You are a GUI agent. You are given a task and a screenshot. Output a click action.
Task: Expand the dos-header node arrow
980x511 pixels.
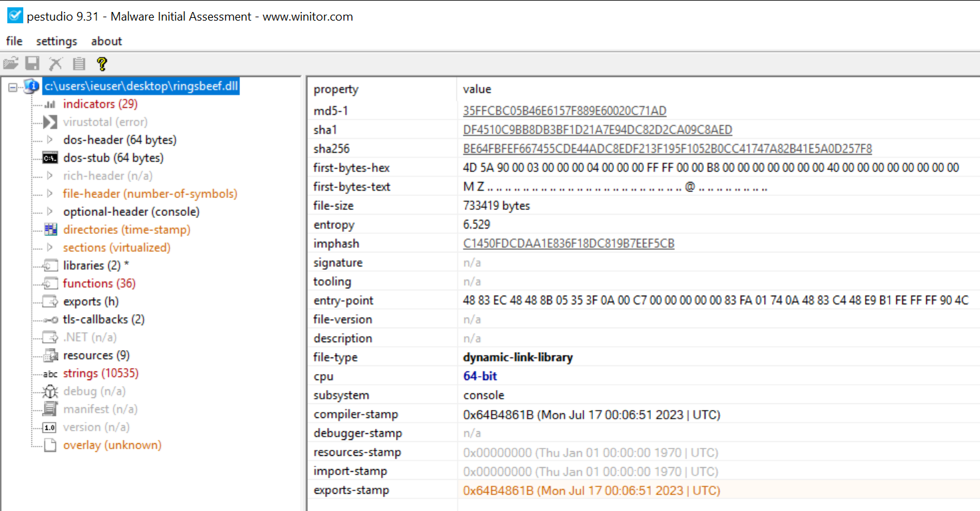[50, 140]
